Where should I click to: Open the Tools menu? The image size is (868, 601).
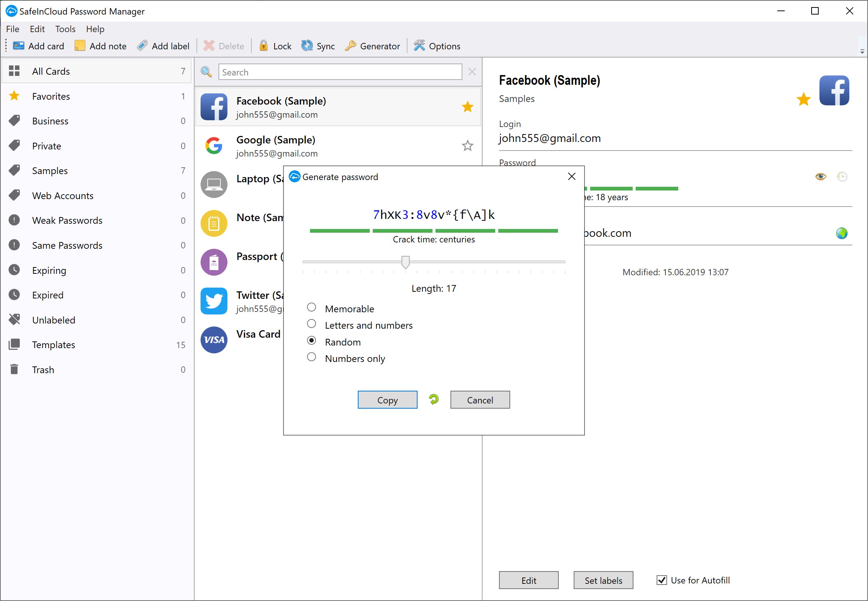tap(65, 29)
